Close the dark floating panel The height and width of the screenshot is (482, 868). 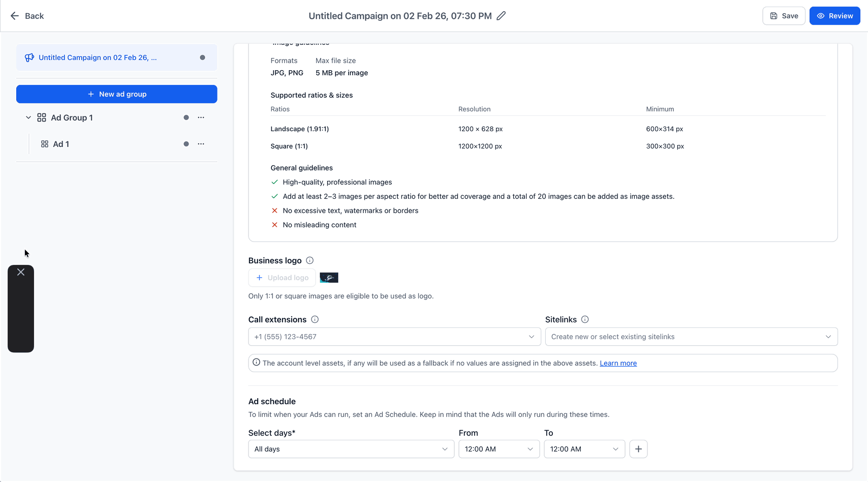coord(21,272)
